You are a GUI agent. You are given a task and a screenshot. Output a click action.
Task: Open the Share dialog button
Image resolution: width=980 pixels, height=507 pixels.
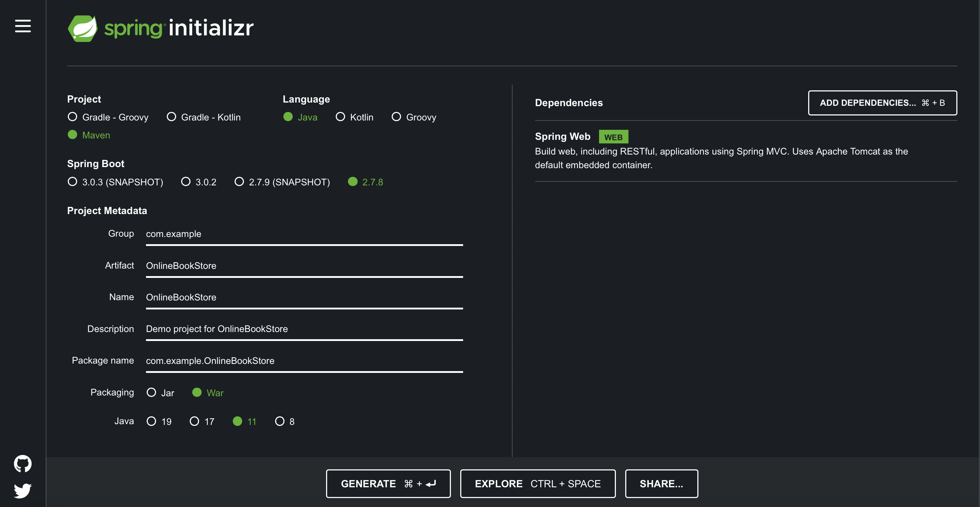[661, 483]
